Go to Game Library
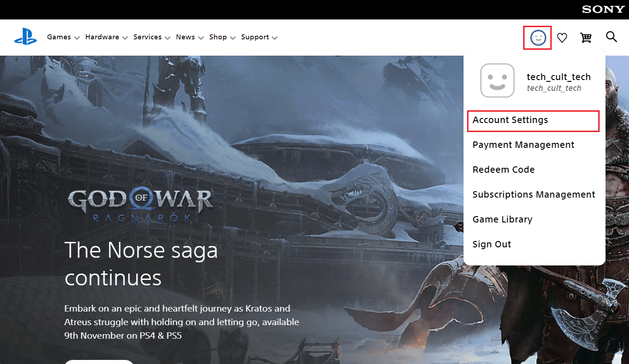 point(502,220)
